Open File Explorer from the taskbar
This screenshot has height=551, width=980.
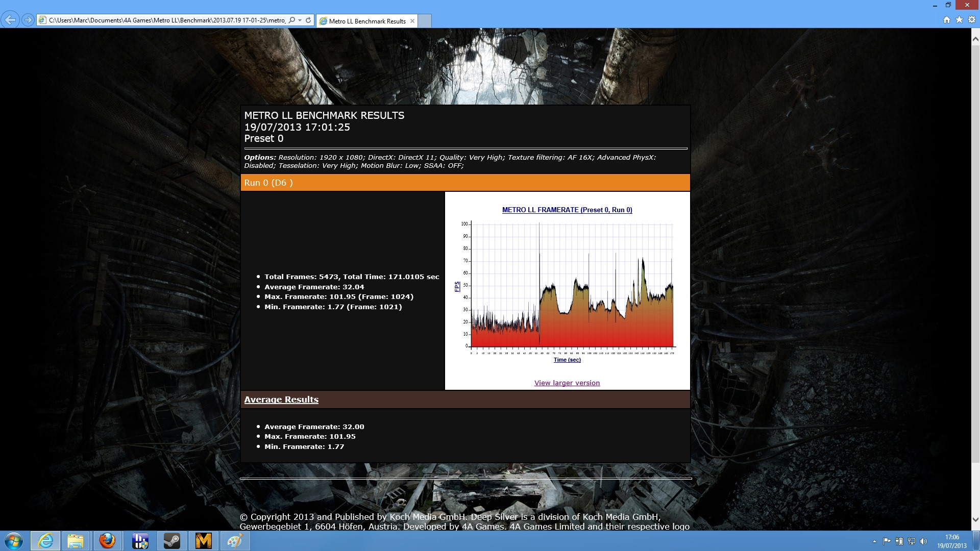pyautogui.click(x=76, y=541)
